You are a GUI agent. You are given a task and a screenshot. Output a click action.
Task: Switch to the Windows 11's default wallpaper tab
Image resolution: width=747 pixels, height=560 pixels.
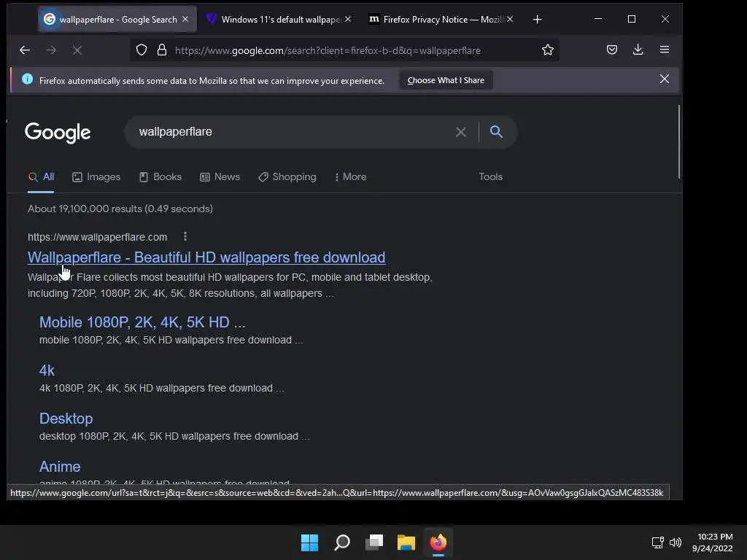(279, 20)
